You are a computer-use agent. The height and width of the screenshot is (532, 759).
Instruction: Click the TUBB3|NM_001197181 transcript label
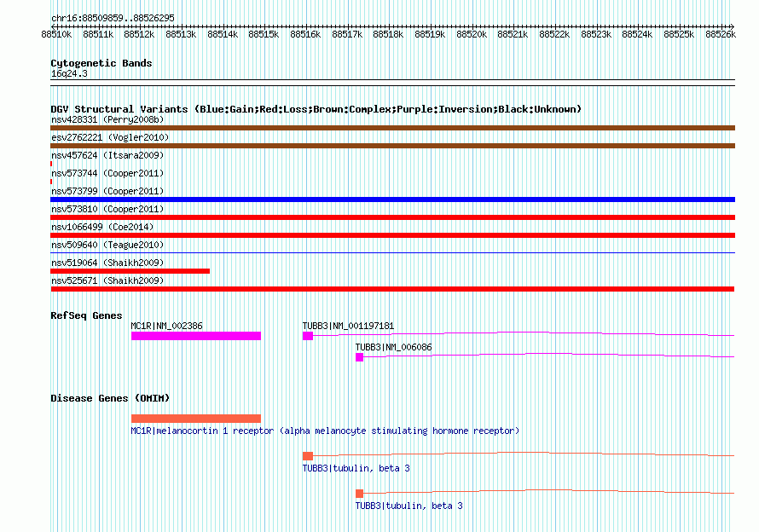click(x=348, y=326)
